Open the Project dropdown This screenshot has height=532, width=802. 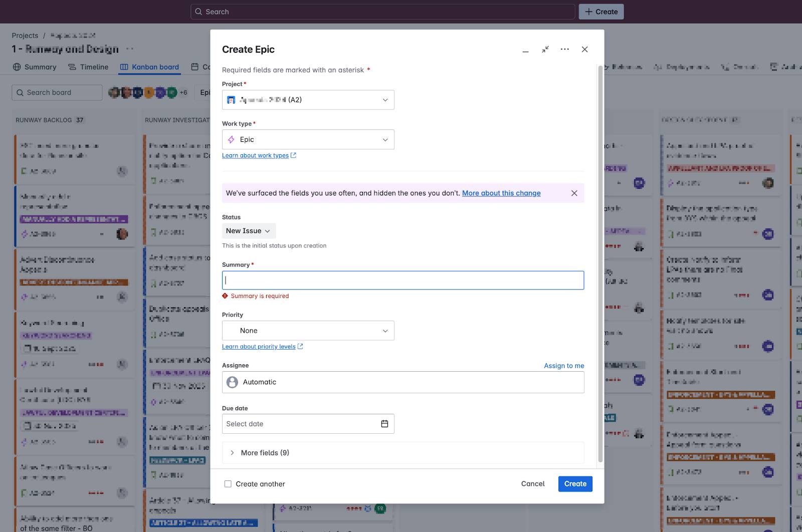308,100
